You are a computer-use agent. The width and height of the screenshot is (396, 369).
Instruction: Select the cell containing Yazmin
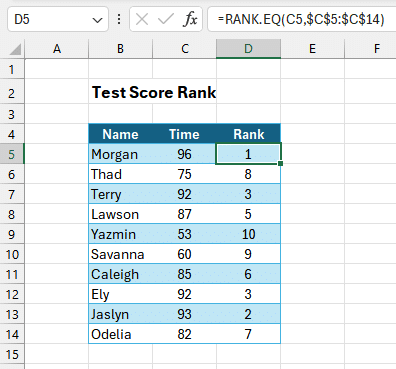point(120,234)
